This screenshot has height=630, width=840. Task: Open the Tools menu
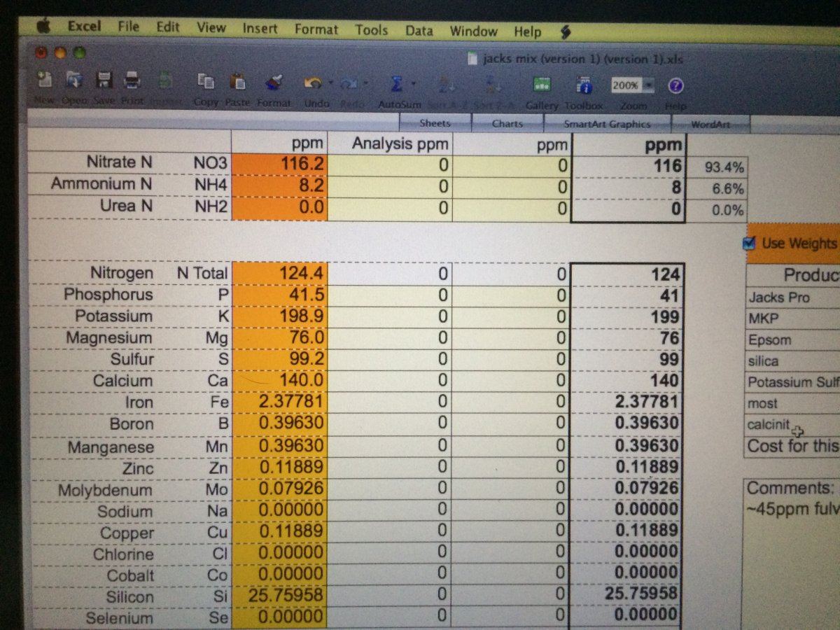(371, 30)
